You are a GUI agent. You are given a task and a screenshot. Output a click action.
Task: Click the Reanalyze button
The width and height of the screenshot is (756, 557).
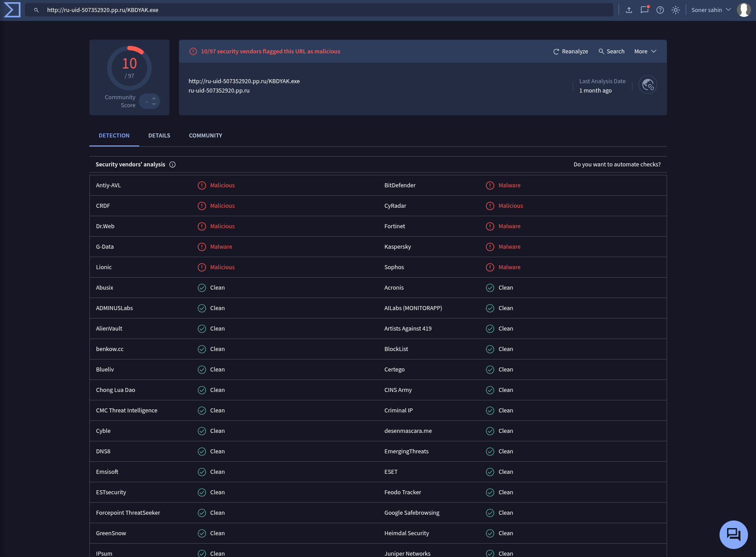[x=571, y=51]
